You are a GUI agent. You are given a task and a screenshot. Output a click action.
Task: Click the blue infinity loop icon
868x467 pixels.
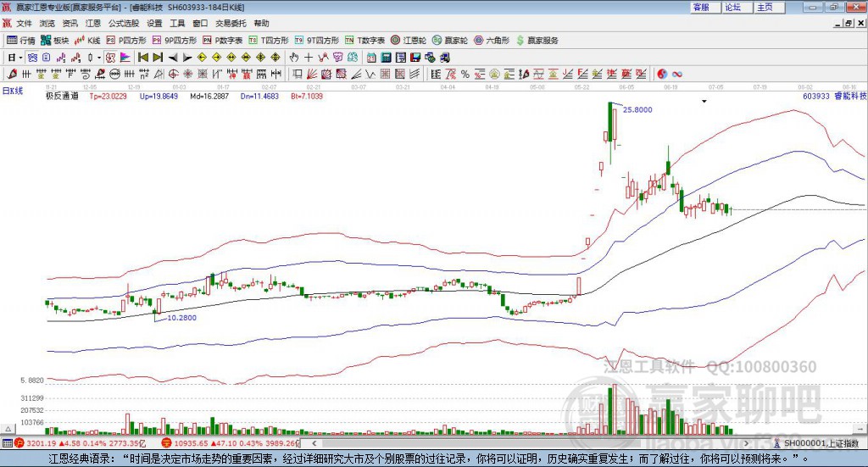[x=677, y=74]
